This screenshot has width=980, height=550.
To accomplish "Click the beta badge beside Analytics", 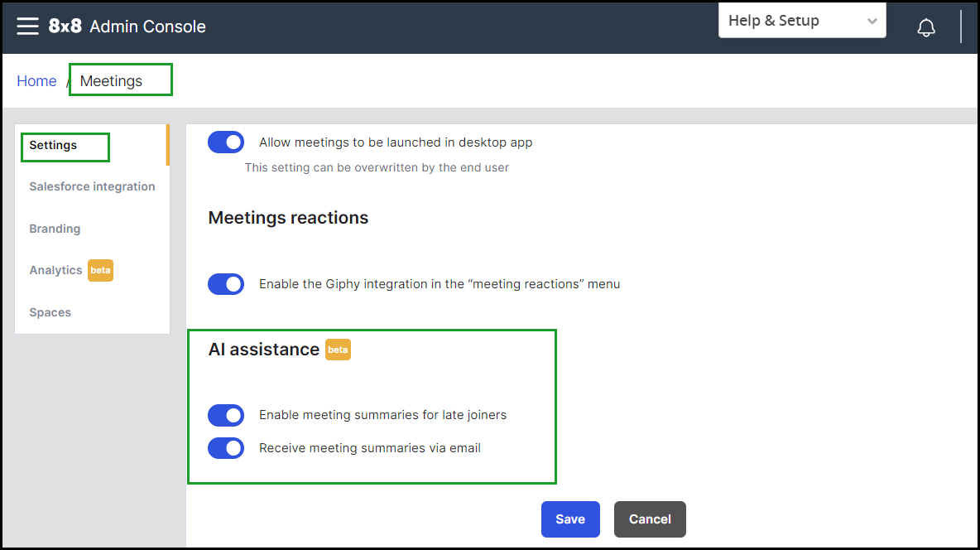I will (x=100, y=270).
